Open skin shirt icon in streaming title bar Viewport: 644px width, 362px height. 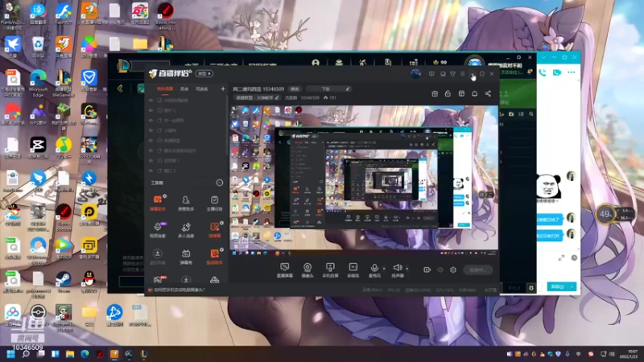point(452,74)
